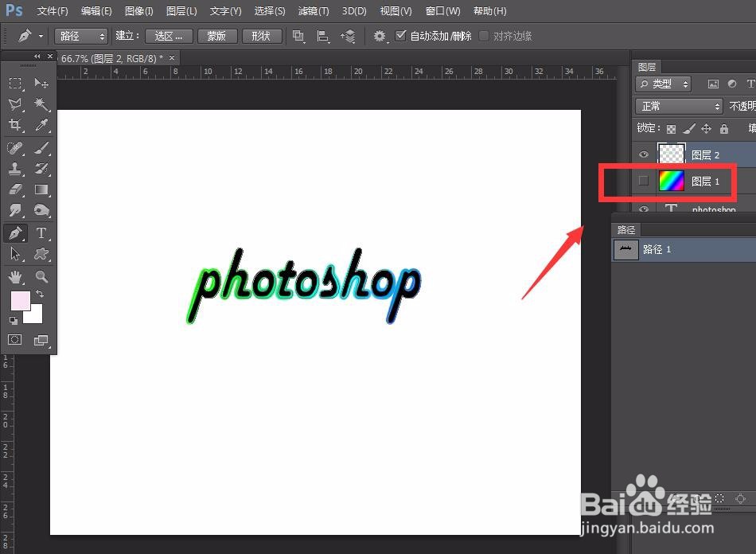
Task: Open pen tool gear settings
Action: click(x=380, y=36)
